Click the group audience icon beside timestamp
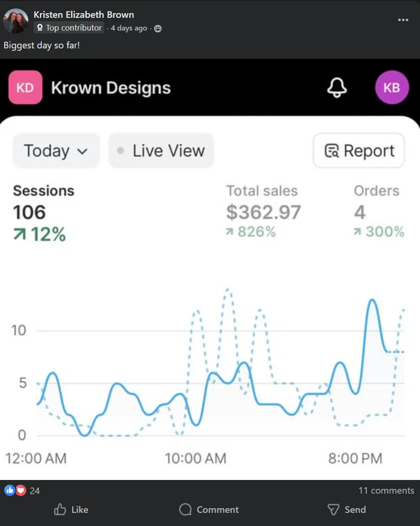420x526 pixels. point(158,29)
